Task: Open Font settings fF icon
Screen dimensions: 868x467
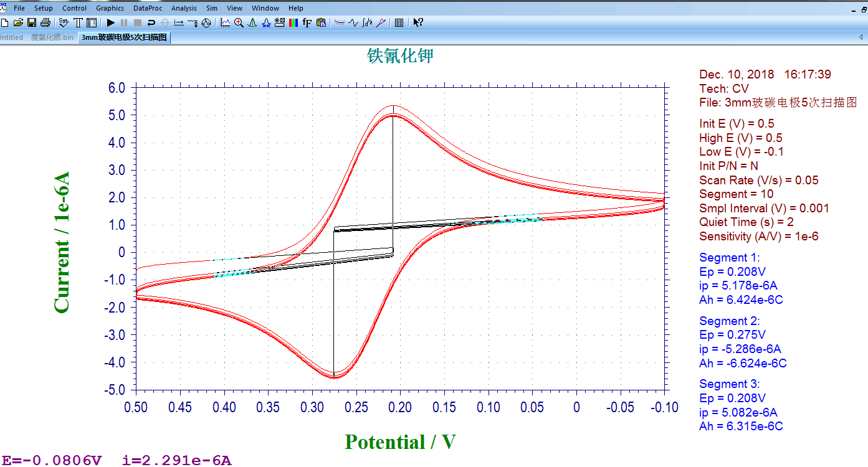Action: point(307,22)
